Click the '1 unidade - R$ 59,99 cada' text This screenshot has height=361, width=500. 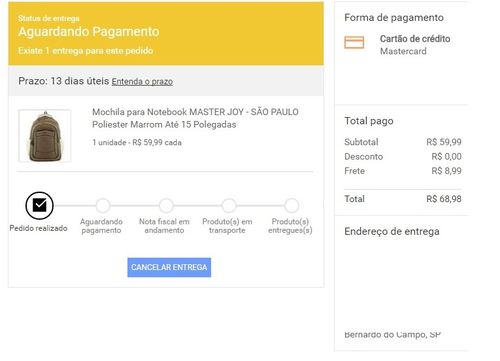(x=137, y=143)
